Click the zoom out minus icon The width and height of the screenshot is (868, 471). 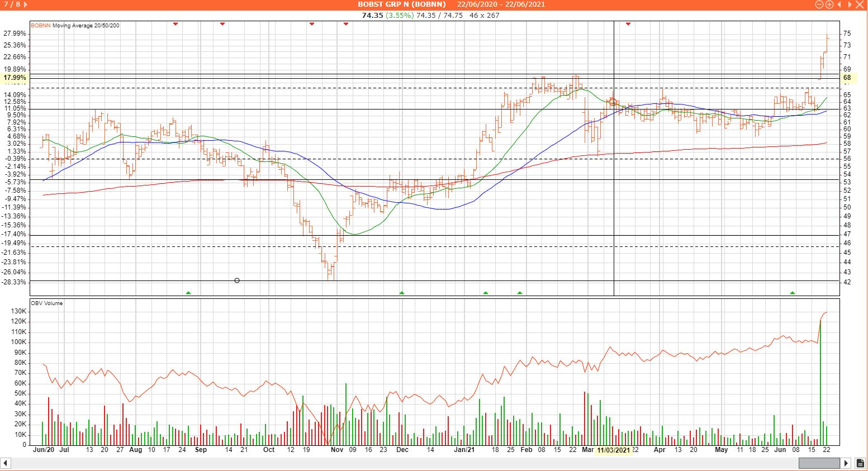pos(819,4)
